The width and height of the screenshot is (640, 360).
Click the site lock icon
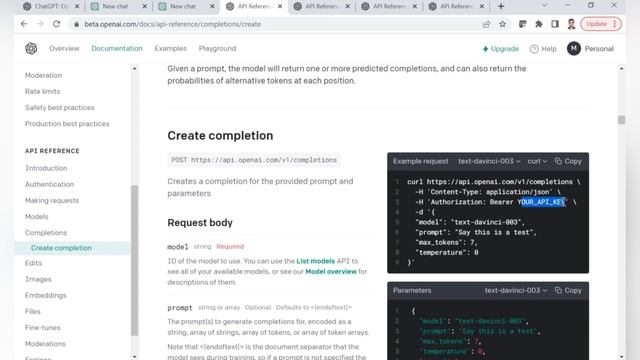(76, 24)
